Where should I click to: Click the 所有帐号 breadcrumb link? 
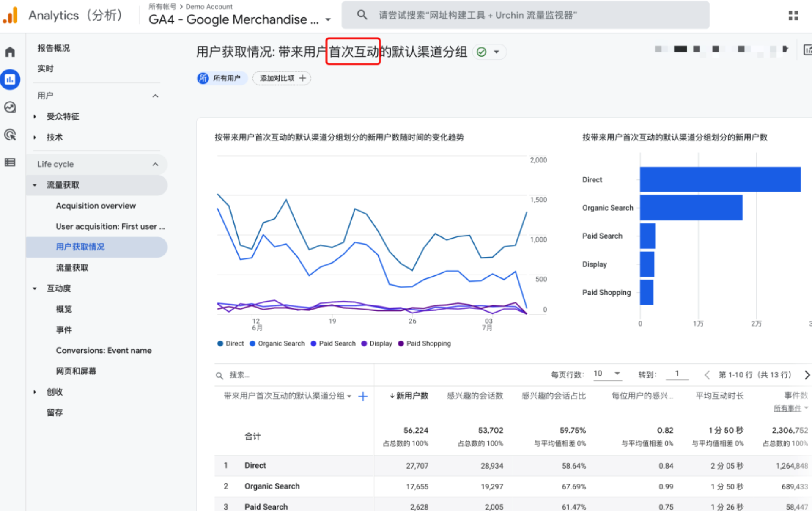click(162, 7)
